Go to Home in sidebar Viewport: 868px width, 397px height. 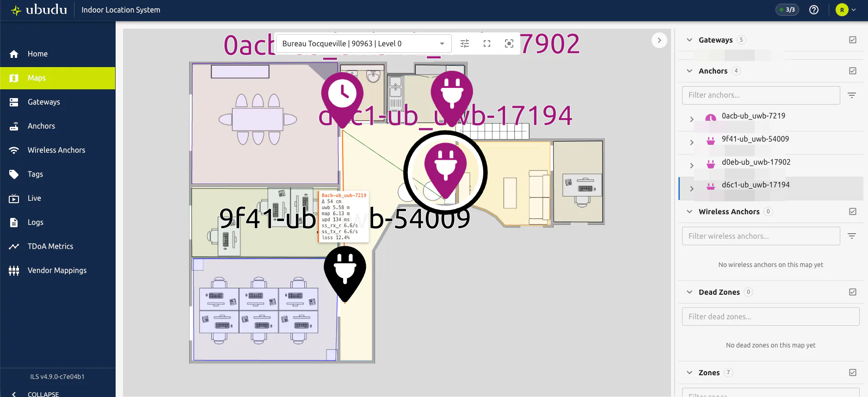(x=58, y=54)
